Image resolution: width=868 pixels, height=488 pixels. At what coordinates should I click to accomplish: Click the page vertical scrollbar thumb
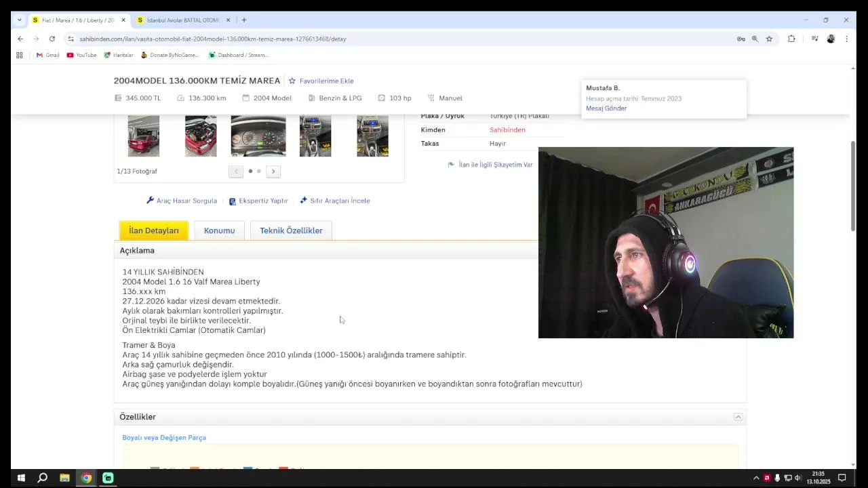point(853,186)
